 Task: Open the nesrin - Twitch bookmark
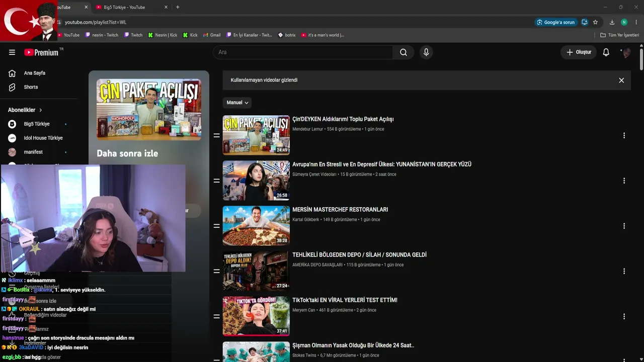click(x=102, y=35)
